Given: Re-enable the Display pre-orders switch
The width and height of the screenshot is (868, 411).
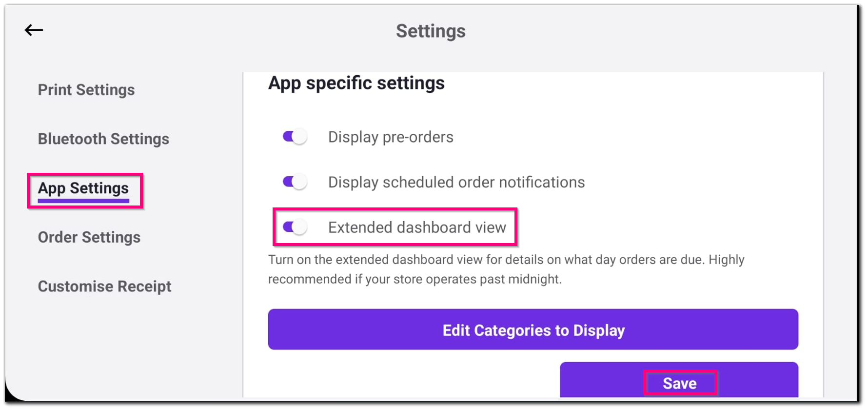Looking at the screenshot, I should [x=294, y=137].
